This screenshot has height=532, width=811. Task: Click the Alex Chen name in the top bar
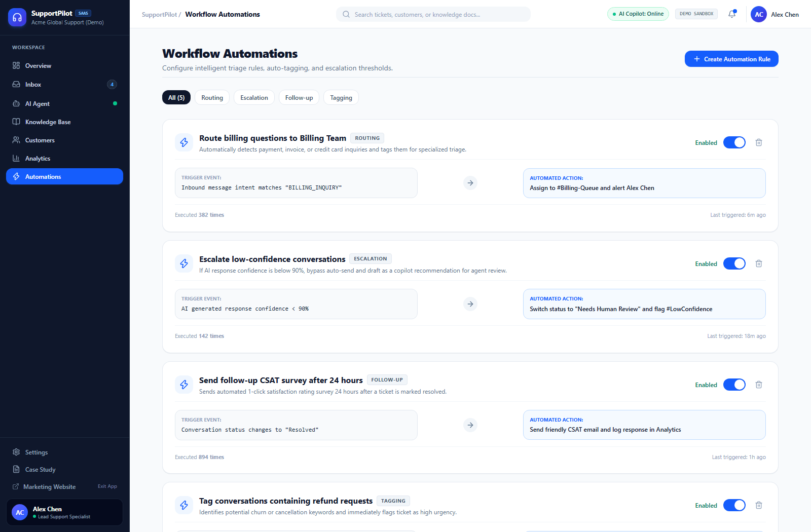[785, 15]
